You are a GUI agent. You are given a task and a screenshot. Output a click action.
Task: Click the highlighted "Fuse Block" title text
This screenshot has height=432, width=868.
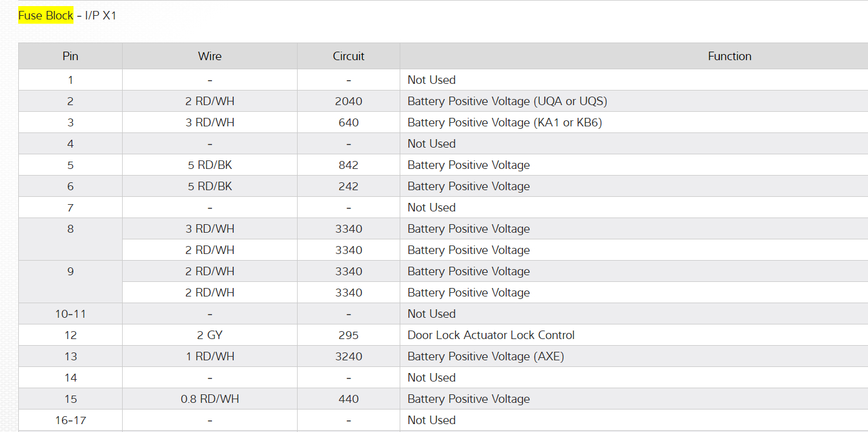coord(46,16)
